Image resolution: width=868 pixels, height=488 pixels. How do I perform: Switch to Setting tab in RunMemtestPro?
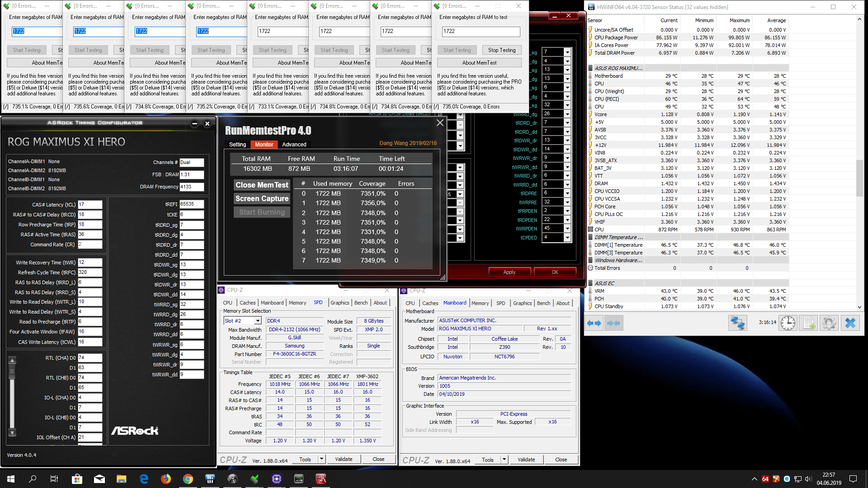[237, 145]
